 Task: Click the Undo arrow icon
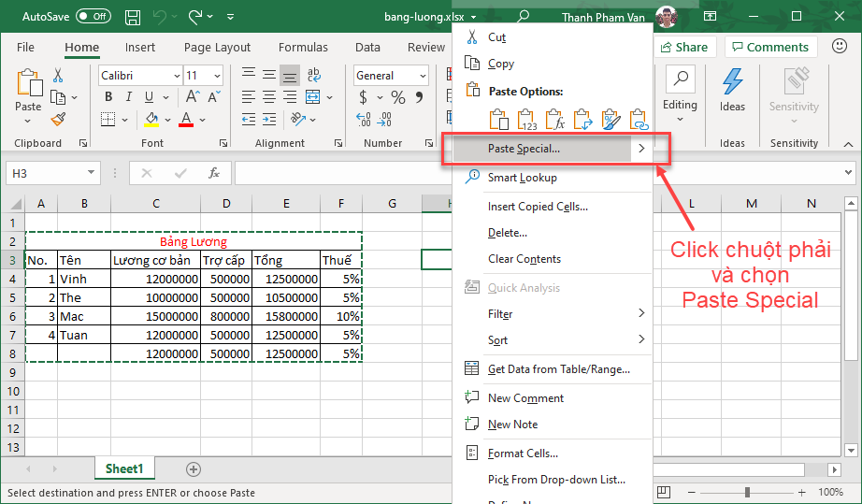tap(160, 17)
